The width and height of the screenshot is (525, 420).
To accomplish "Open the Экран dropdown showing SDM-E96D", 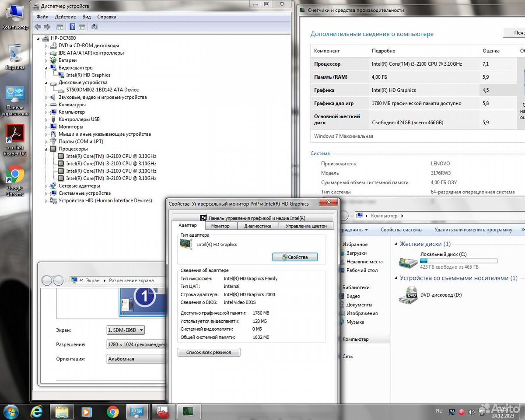I will click(x=125, y=330).
